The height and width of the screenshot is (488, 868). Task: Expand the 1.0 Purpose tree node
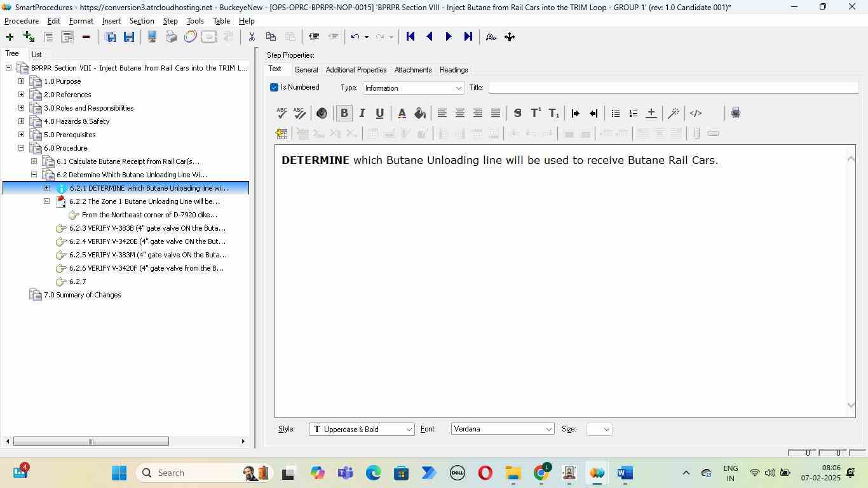point(21,81)
